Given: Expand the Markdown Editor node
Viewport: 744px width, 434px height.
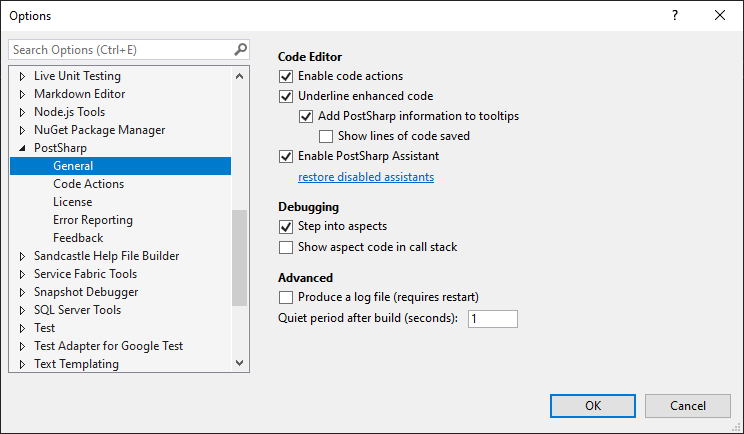Looking at the screenshot, I should 22,94.
